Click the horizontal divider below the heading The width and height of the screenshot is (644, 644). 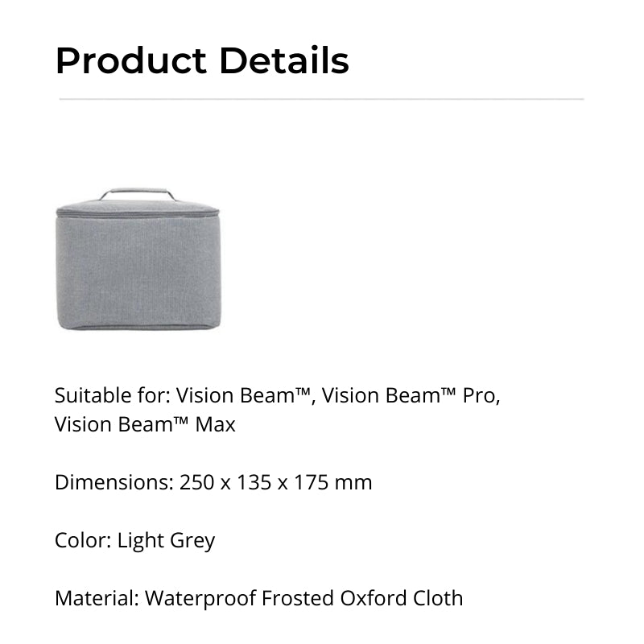tap(322, 99)
